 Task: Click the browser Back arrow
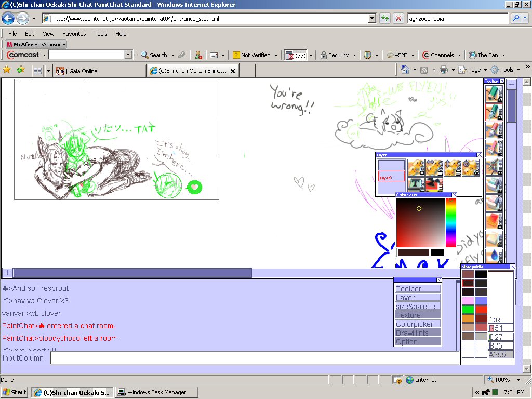pos(8,18)
